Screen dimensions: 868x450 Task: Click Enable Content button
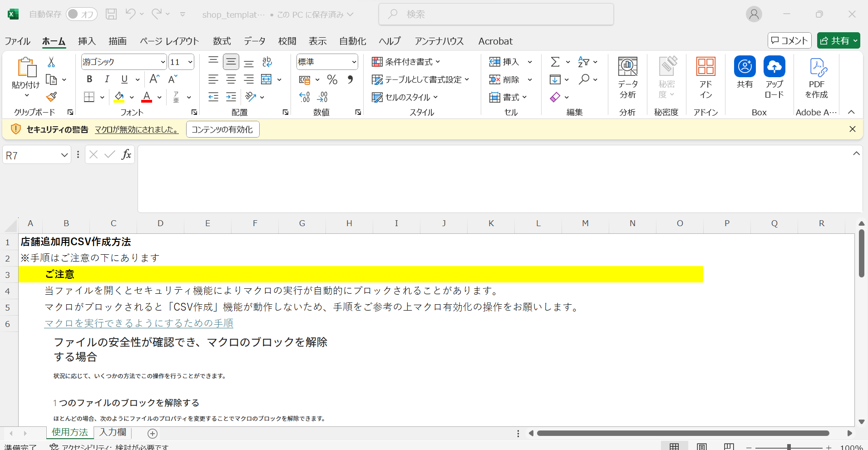222,129
